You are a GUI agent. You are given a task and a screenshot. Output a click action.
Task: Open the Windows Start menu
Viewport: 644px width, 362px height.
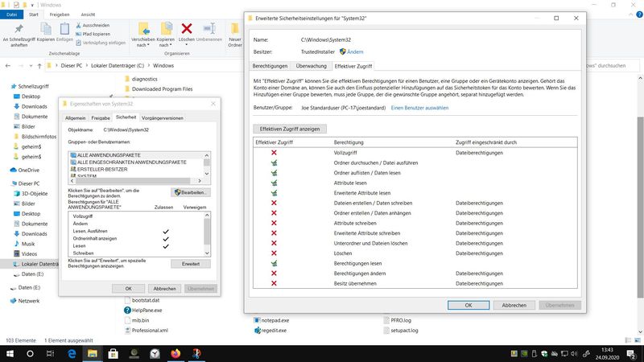pyautogui.click(x=10, y=354)
